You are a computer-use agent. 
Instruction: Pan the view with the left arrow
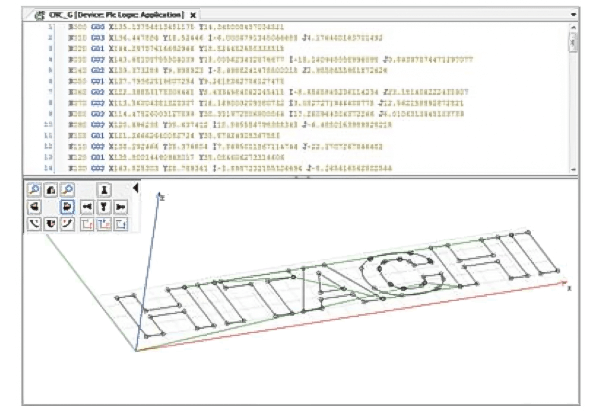(87, 207)
